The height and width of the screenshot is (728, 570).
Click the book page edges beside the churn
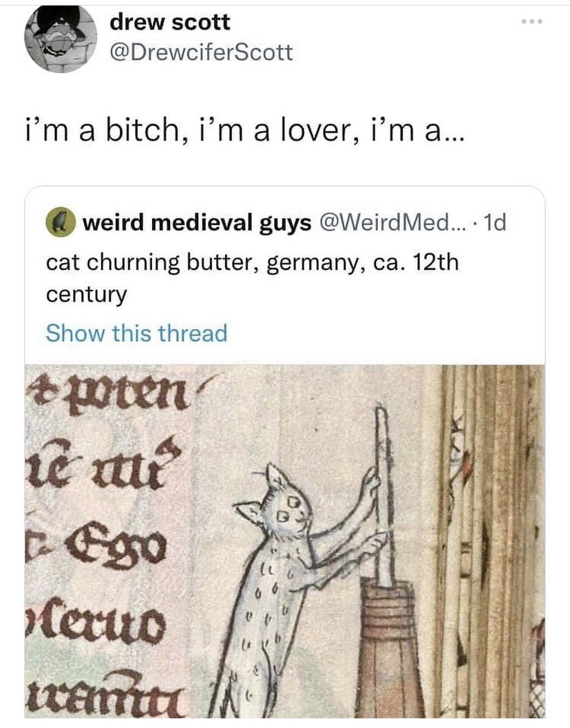point(492,541)
